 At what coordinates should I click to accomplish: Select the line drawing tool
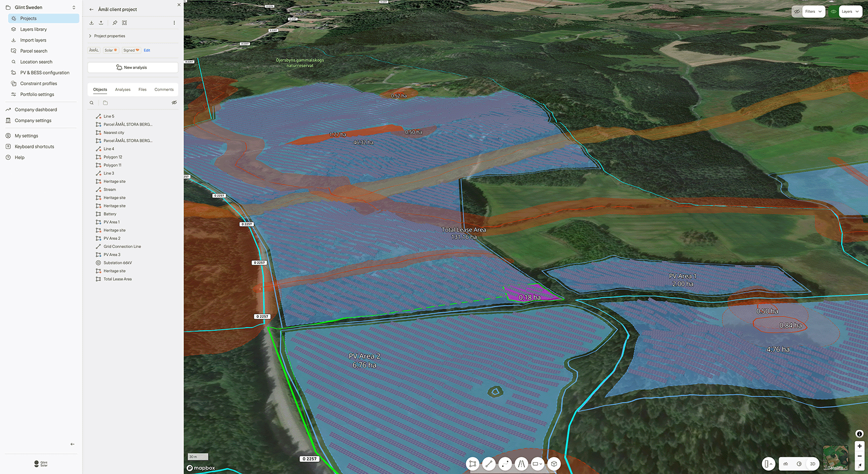tap(489, 464)
